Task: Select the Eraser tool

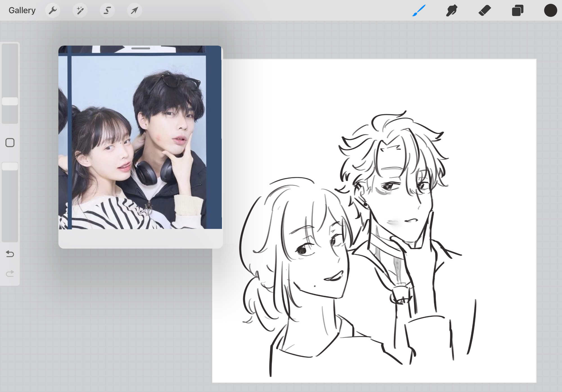Action: point(484,10)
